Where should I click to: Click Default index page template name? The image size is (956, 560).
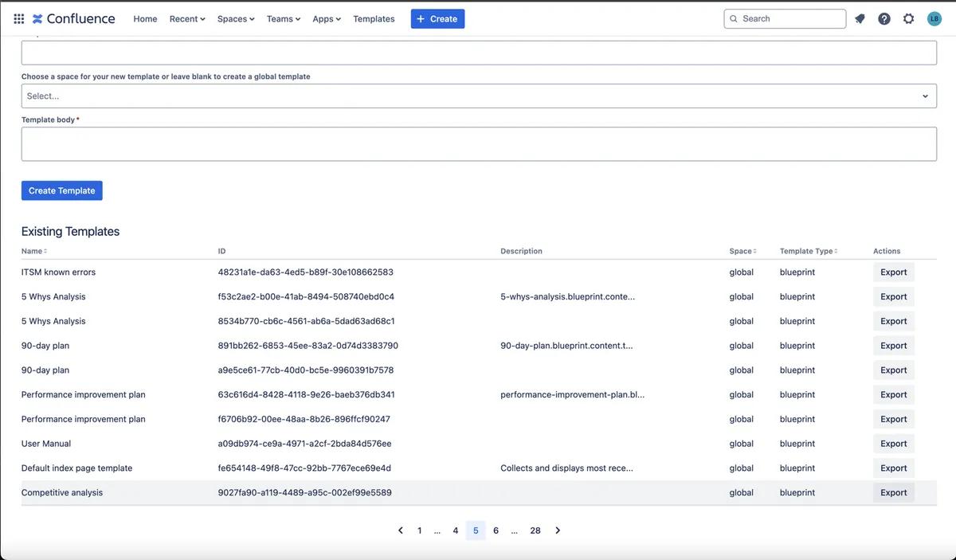(x=77, y=468)
